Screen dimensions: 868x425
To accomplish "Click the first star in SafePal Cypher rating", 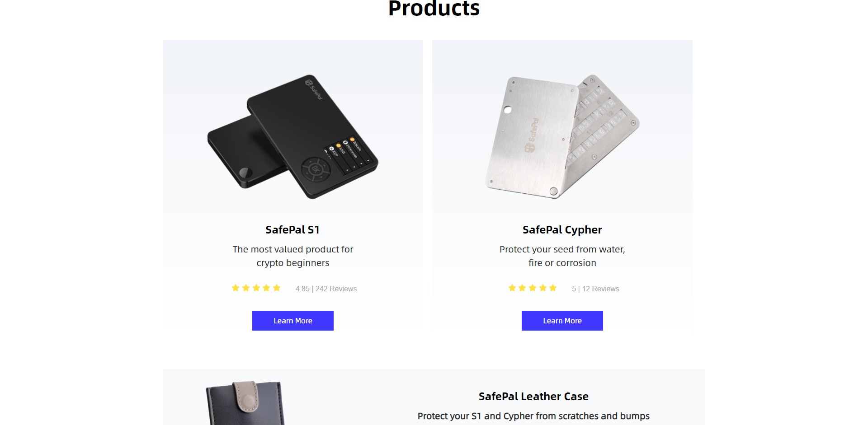I will coord(512,288).
